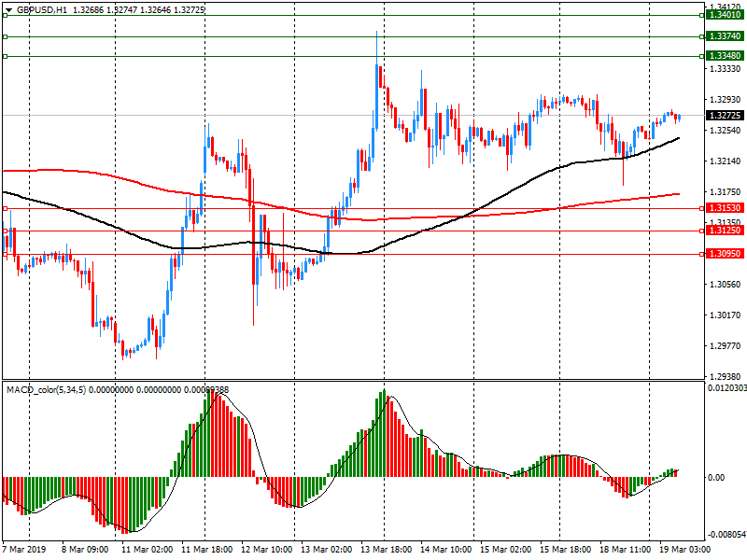Click the MACD 0.00 level on the indicator scale
This screenshot has width=747, height=560.
pyautogui.click(x=715, y=478)
